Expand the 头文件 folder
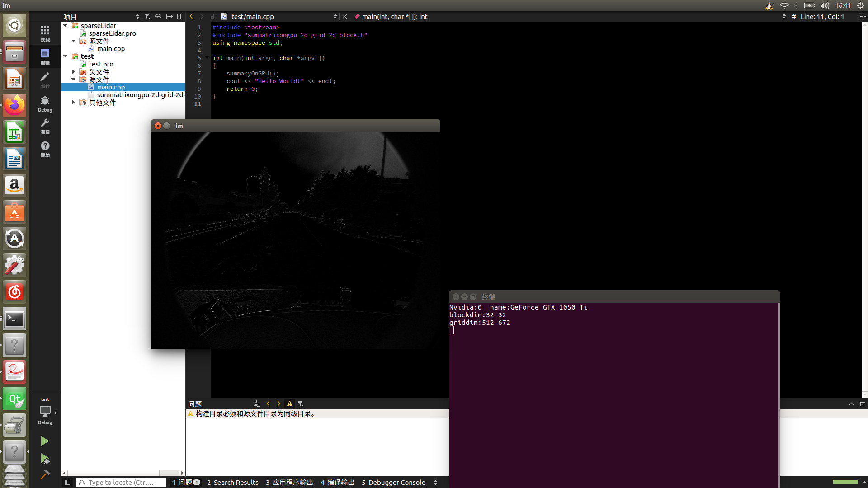This screenshot has width=868, height=488. (x=73, y=72)
